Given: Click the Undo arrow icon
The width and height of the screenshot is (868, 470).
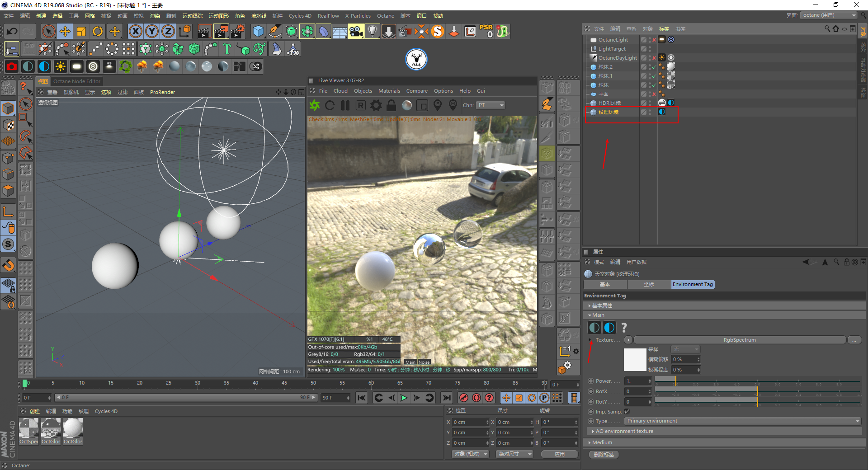Looking at the screenshot, I should coord(12,31).
